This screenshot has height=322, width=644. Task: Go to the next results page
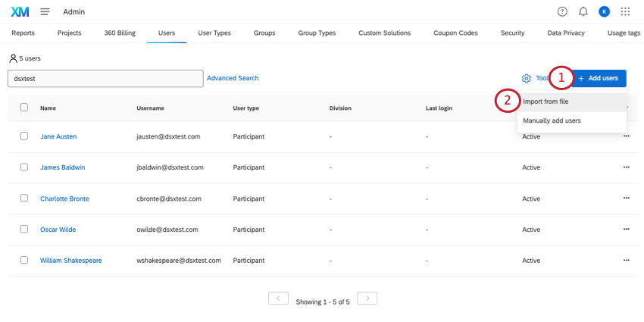(x=367, y=299)
